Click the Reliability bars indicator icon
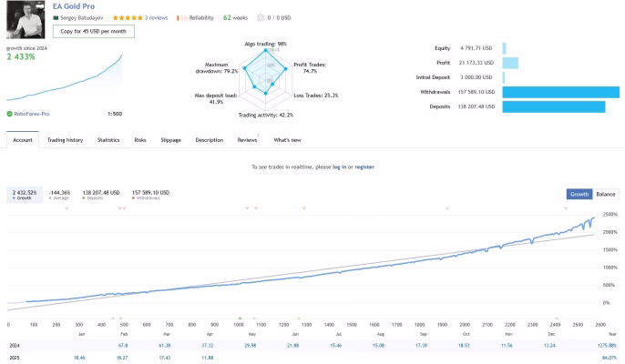This screenshot has height=364, width=625. [x=182, y=18]
